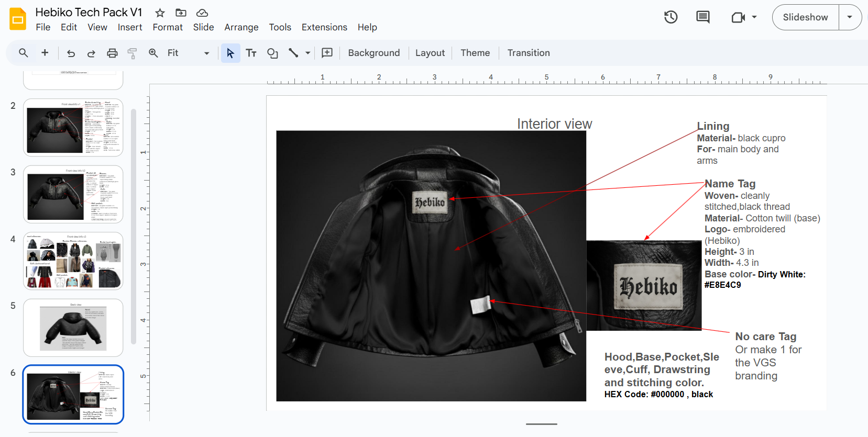This screenshot has width=868, height=437.
Task: Click the search menus magnifier icon
Action: coord(23,53)
